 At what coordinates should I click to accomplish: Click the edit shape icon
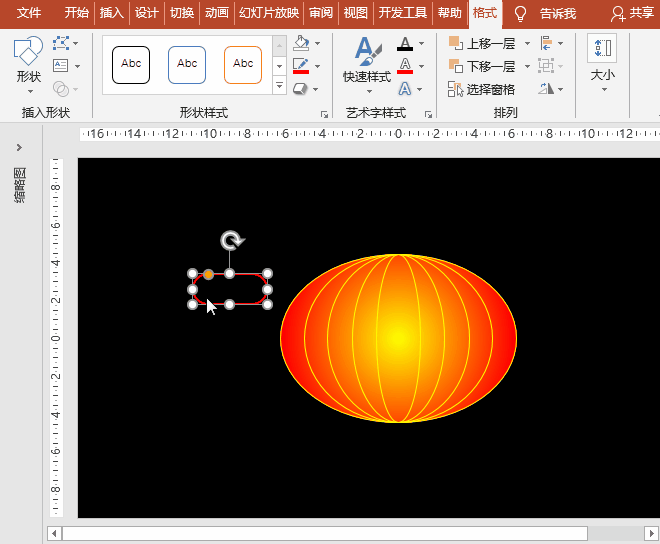pyautogui.click(x=61, y=43)
